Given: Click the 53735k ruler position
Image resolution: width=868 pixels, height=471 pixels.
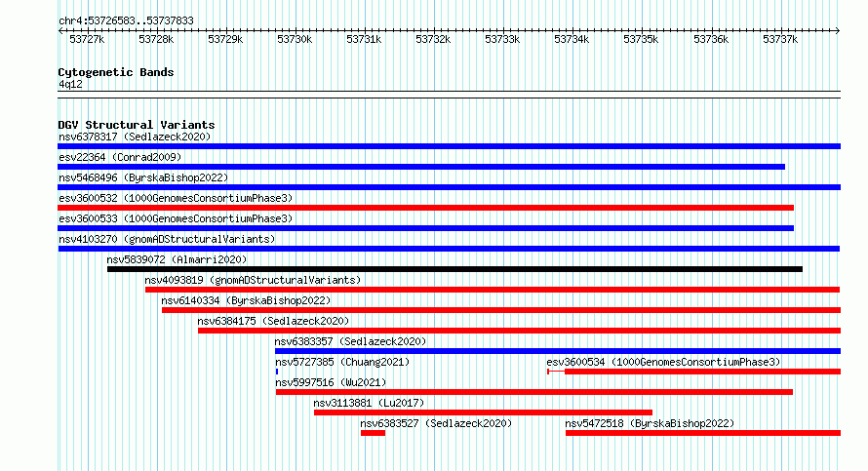Looking at the screenshot, I should point(641,39).
